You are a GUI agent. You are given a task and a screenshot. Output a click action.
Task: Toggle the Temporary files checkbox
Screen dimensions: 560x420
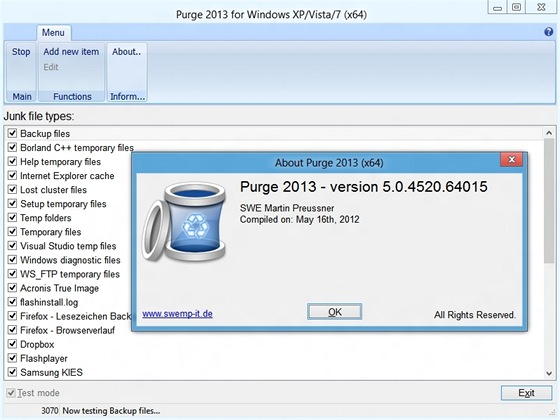pyautogui.click(x=12, y=231)
